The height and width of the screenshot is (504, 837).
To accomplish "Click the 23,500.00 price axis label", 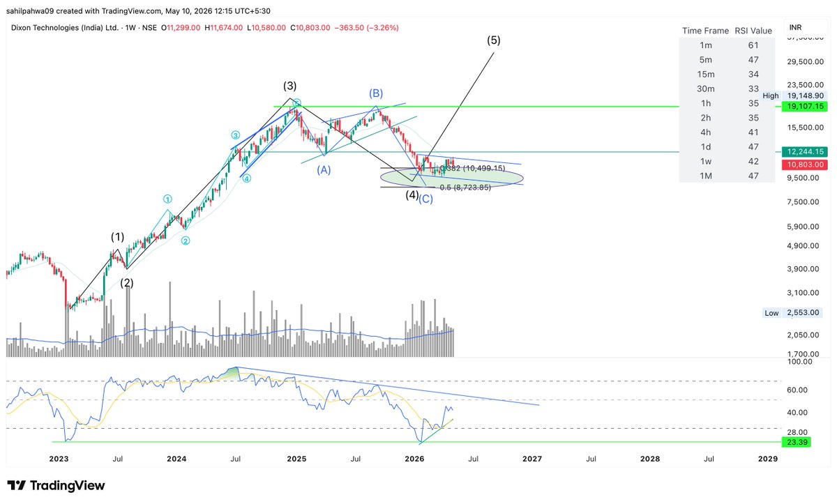I will [806, 85].
